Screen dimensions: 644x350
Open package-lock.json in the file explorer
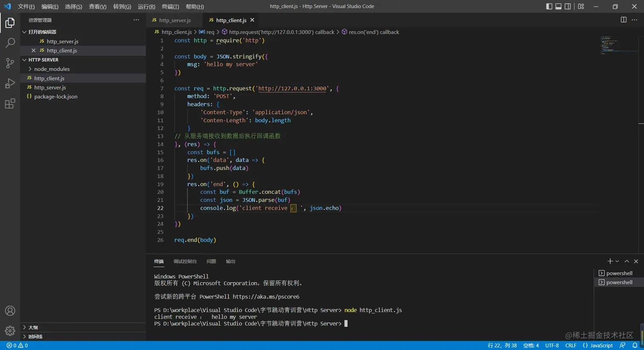83,97
